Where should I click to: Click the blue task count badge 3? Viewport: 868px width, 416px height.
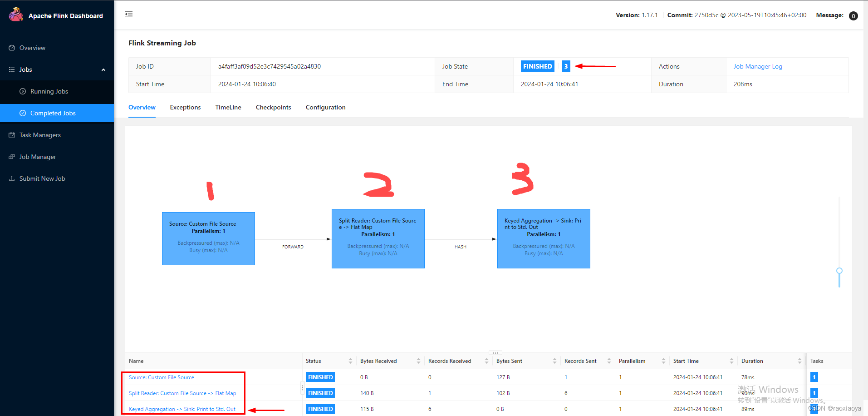[566, 66]
